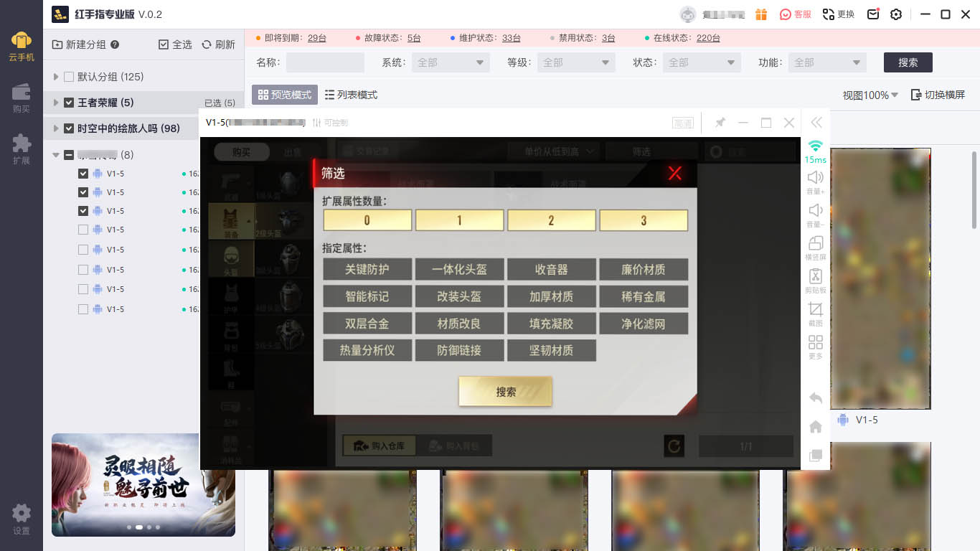Pin the V1-5 device window
This screenshot has height=551, width=980.
[720, 123]
